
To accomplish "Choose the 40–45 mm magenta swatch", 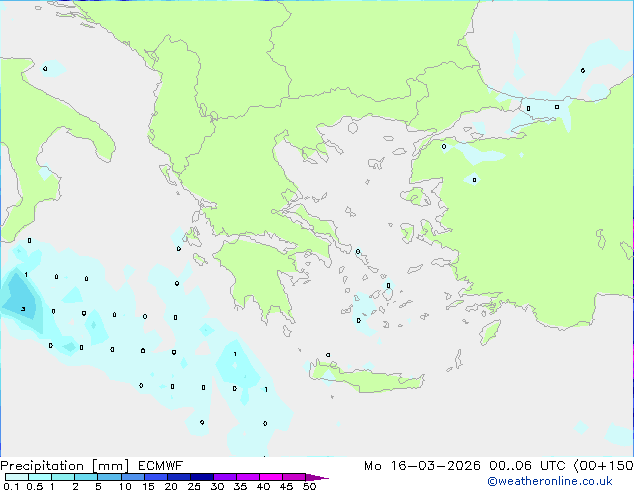I will click(271, 477).
